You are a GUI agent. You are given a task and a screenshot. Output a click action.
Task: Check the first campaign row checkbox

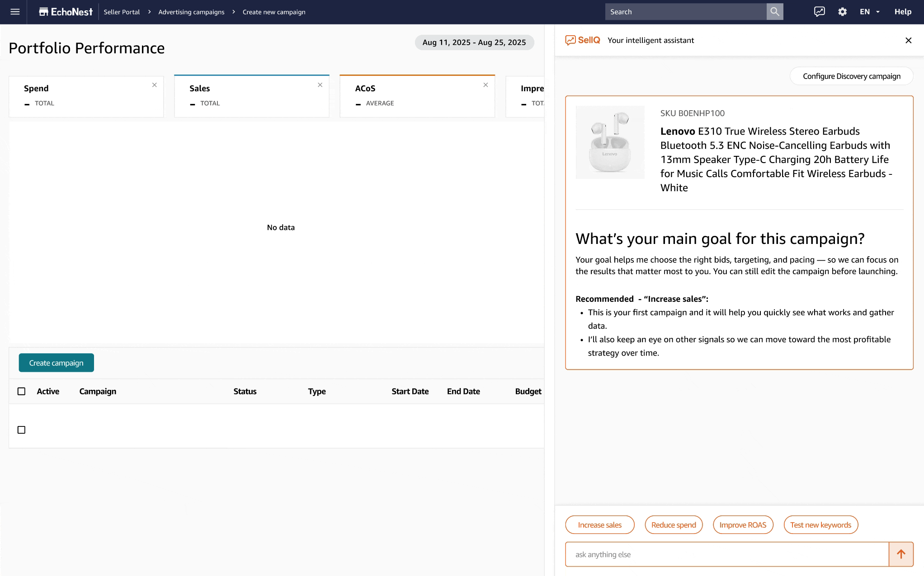(x=21, y=430)
